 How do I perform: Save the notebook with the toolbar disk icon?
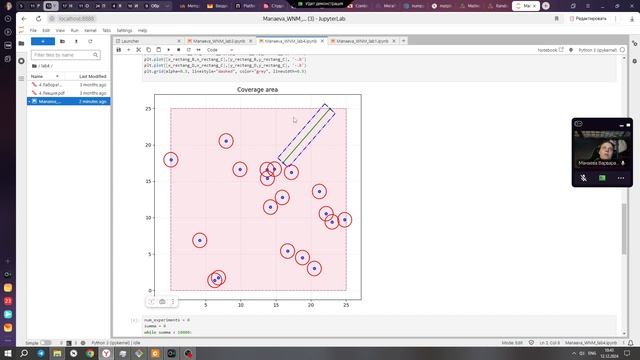click(119, 50)
